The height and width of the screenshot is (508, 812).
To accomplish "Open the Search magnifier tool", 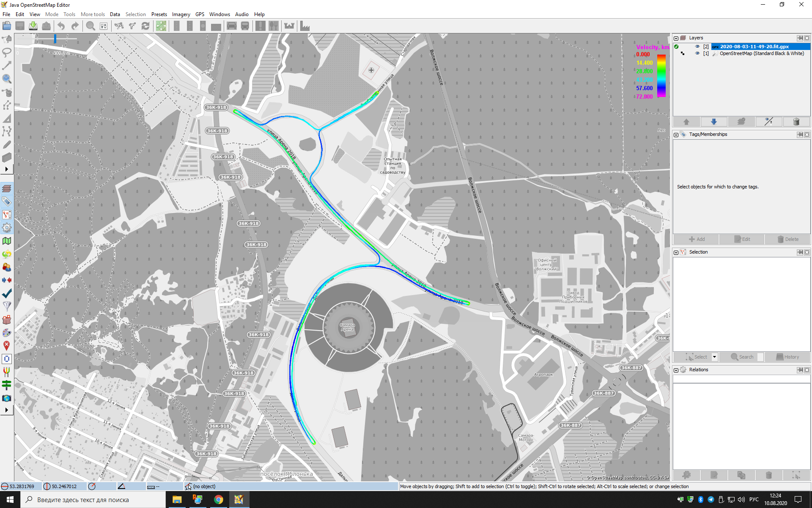I will (91, 26).
